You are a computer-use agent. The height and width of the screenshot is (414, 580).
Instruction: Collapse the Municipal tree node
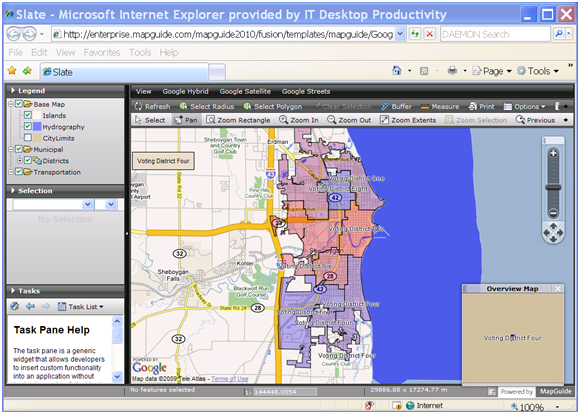11,149
